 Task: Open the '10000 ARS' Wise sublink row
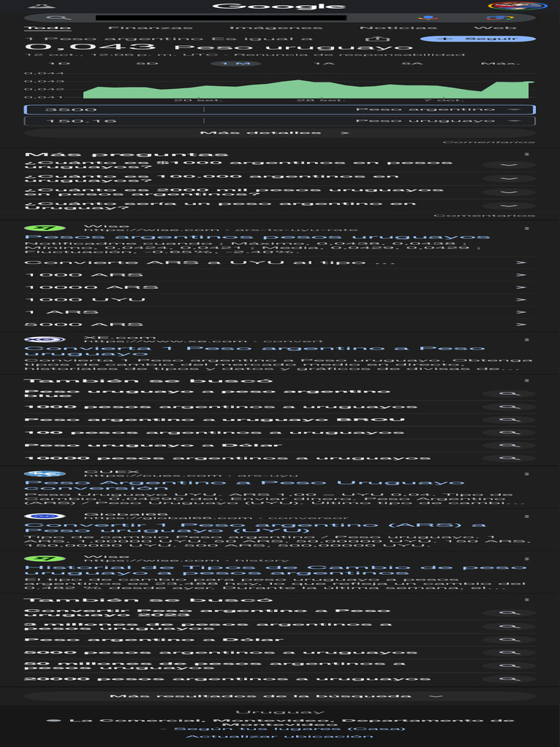point(280,287)
